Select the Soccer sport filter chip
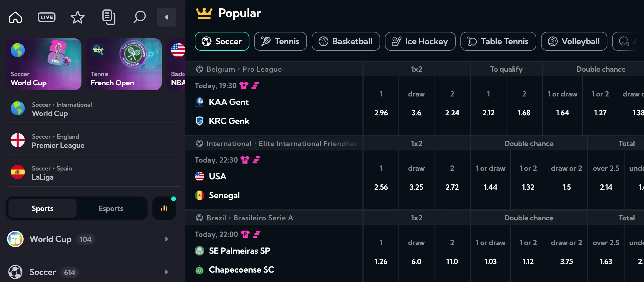This screenshot has width=644, height=282. coord(222,41)
